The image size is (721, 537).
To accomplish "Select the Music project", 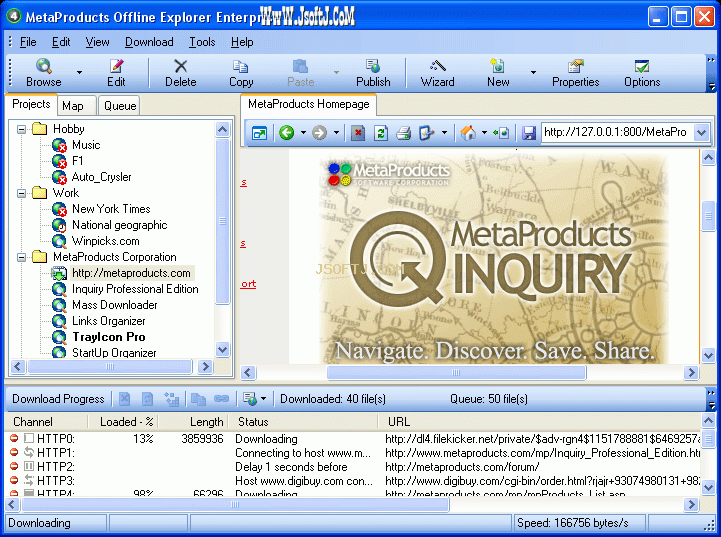I will tap(86, 145).
